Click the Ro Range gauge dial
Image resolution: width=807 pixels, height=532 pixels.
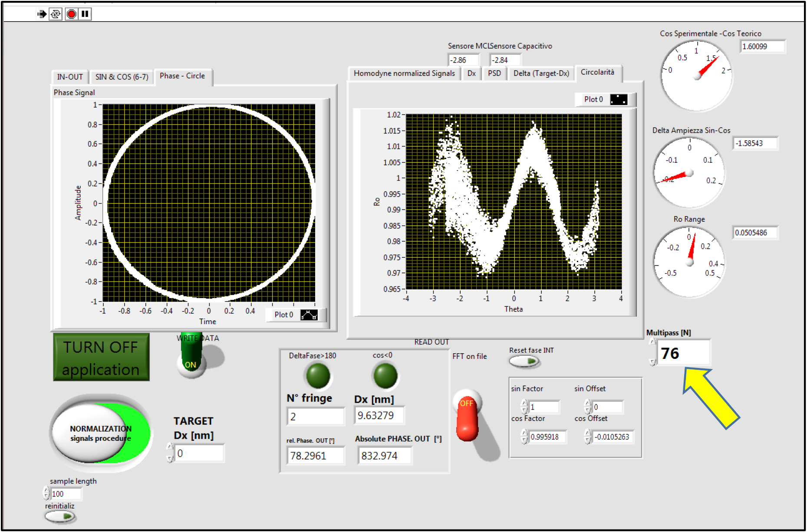point(690,262)
